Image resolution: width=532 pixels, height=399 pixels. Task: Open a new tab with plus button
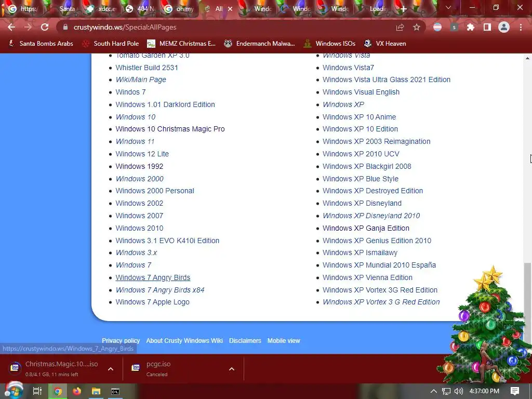403,9
